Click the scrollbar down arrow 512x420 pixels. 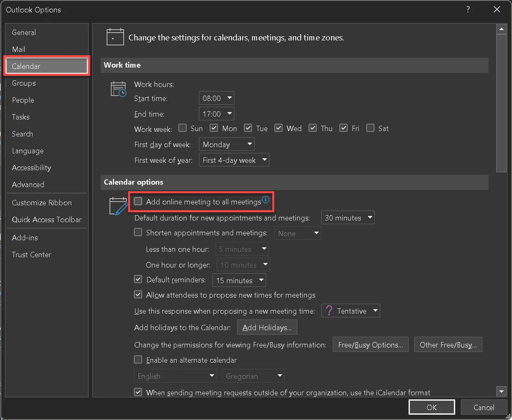point(501,392)
